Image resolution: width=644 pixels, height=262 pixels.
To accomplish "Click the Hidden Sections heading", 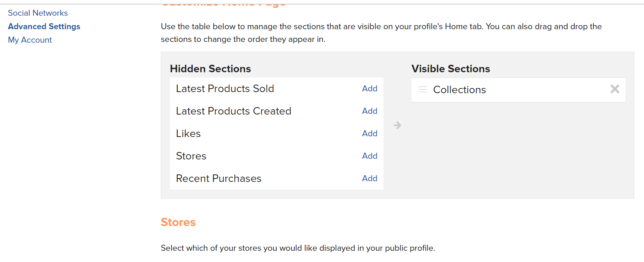I will click(210, 69).
